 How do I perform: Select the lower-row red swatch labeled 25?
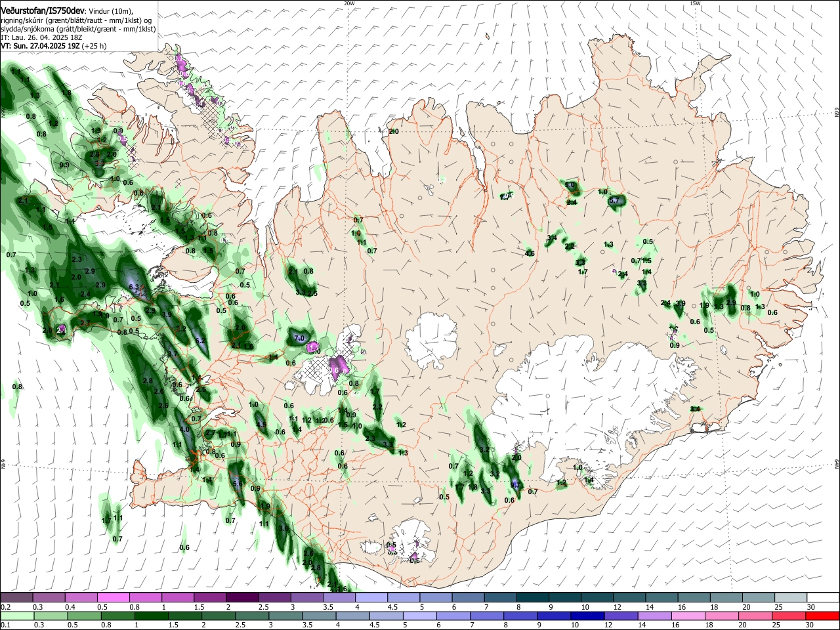click(789, 616)
